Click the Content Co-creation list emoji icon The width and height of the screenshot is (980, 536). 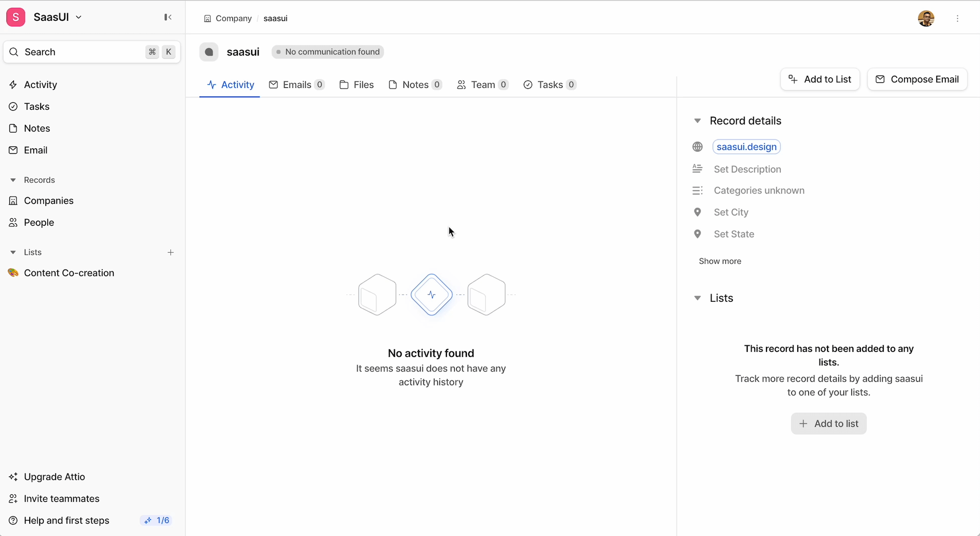pos(13,273)
